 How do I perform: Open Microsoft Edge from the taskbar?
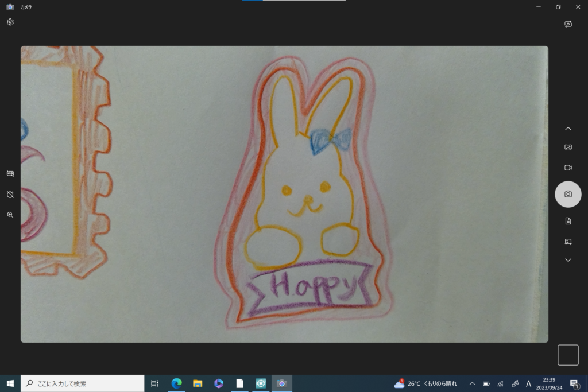pyautogui.click(x=176, y=383)
